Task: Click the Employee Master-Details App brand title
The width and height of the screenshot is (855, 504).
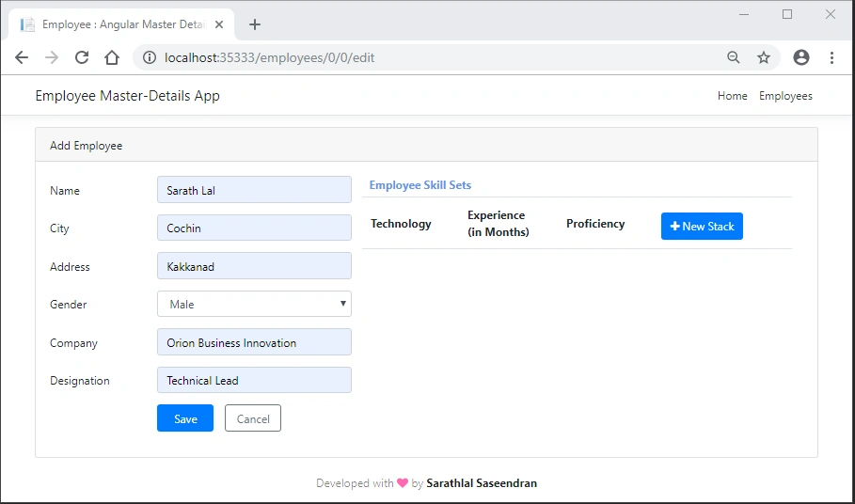Action: [128, 96]
